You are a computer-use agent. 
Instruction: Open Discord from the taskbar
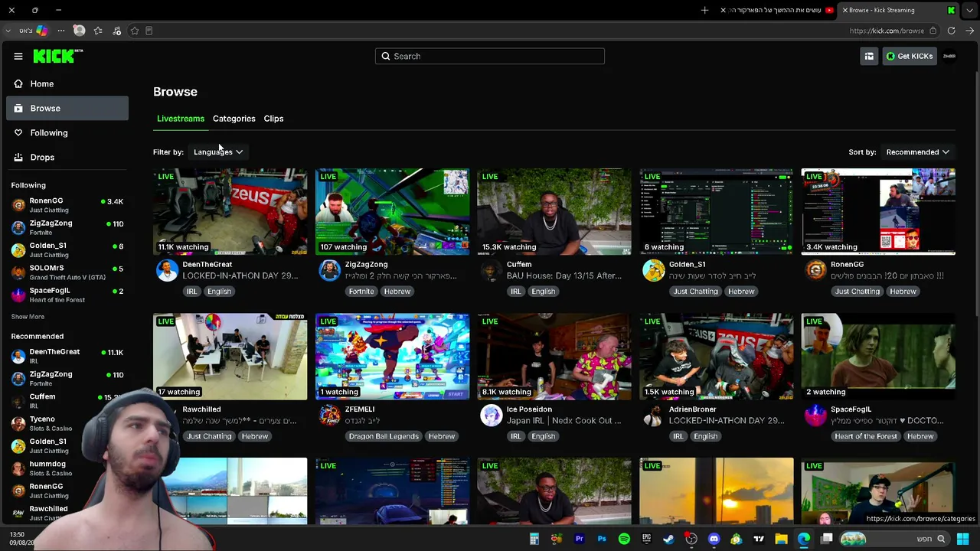point(714,540)
